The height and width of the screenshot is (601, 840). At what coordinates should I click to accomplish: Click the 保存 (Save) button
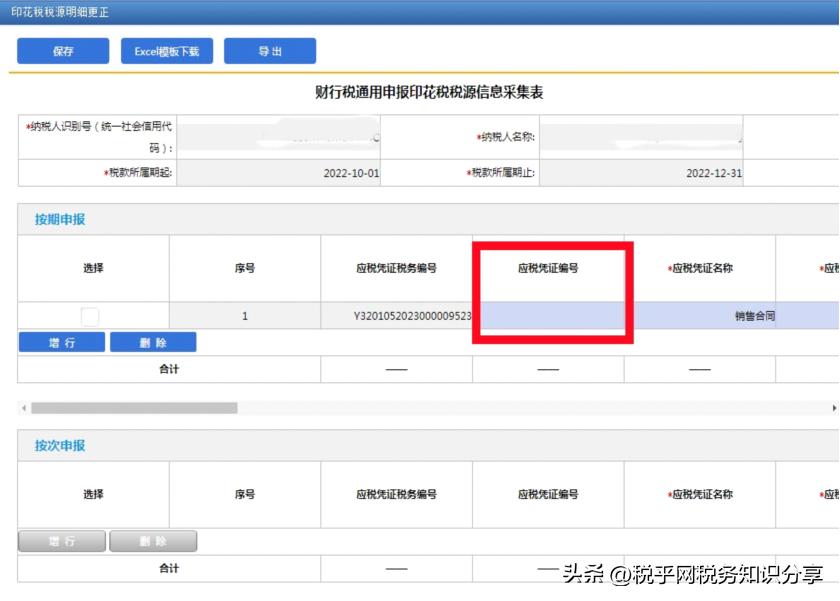(62, 51)
